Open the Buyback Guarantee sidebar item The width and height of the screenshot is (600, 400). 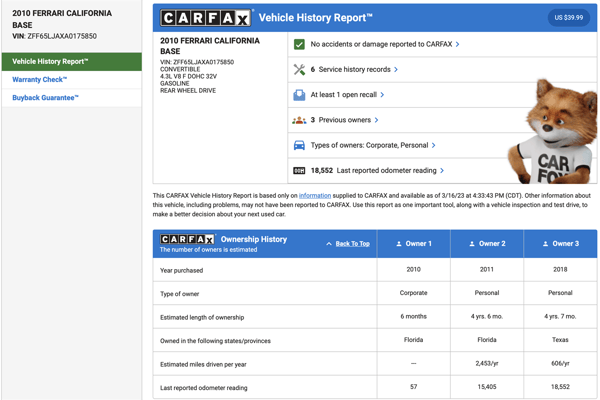[x=72, y=98]
